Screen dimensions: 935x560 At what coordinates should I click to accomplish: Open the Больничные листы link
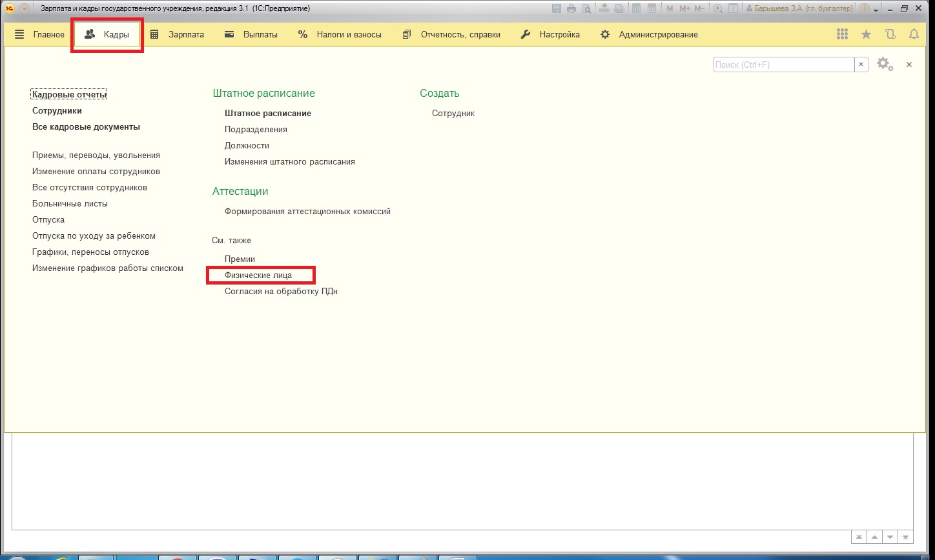pyautogui.click(x=70, y=204)
